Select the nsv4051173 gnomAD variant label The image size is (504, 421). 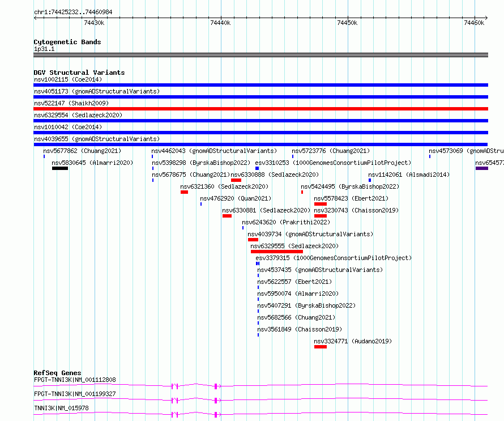click(x=97, y=91)
